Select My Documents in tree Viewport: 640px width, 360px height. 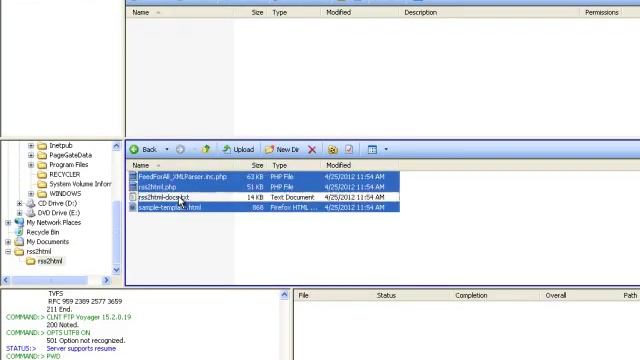pyautogui.click(x=47, y=242)
